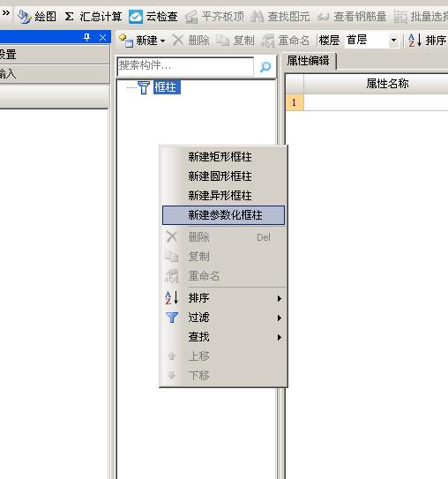Image resolution: width=448 pixels, height=479 pixels.
Task: Click 重命名 in context menu
Action: (223, 276)
